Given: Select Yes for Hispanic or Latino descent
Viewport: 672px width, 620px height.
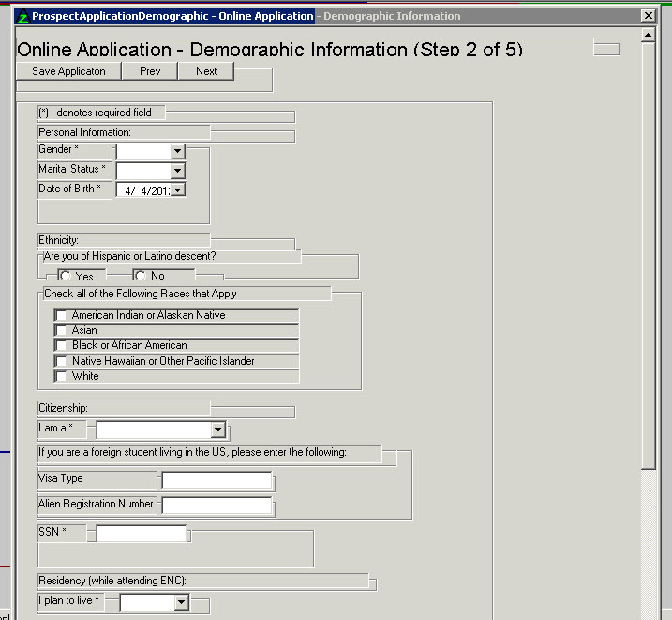Looking at the screenshot, I should (65, 276).
